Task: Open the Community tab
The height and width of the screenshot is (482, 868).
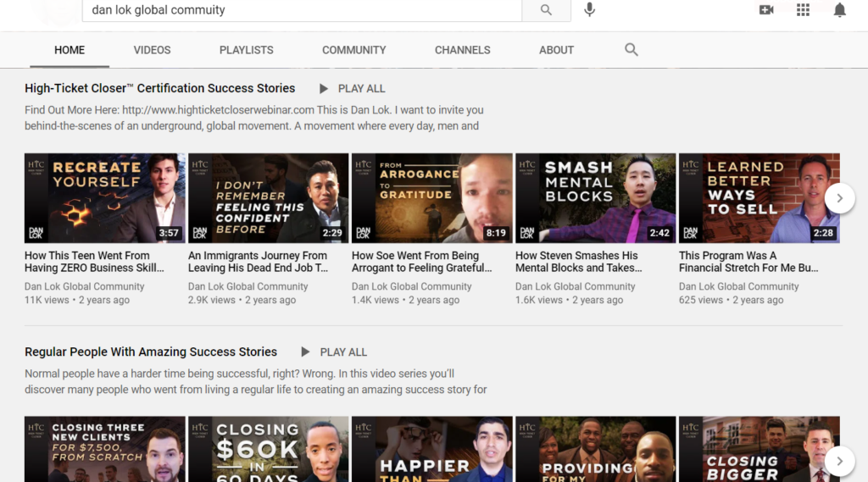Action: 353,50
